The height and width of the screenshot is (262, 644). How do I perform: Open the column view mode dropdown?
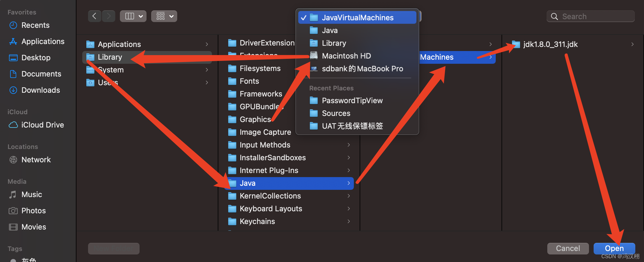pyautogui.click(x=133, y=16)
